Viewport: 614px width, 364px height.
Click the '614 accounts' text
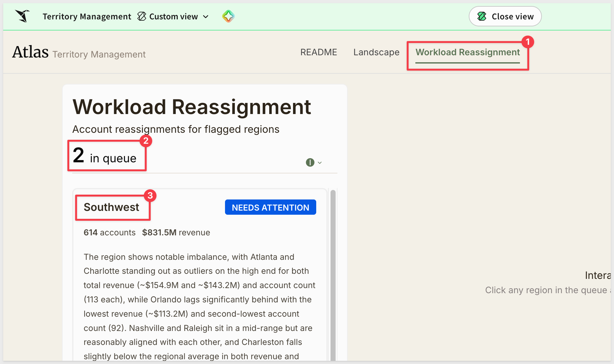[x=110, y=233]
